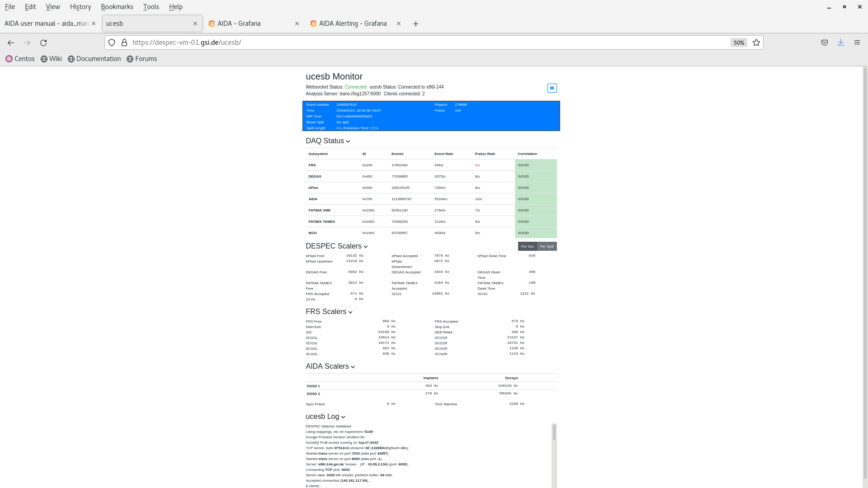Switch to AIDA Alerting - Grafana tab
The image size is (868, 488).
point(353,23)
